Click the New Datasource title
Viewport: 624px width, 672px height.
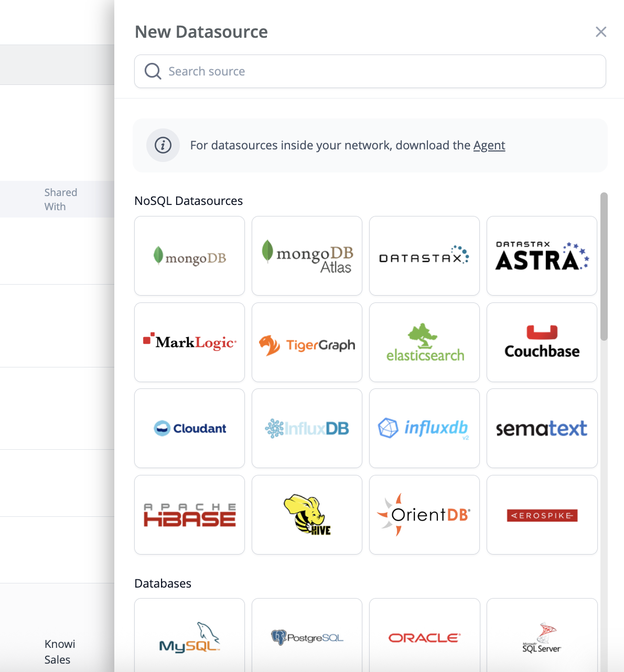[x=201, y=32]
